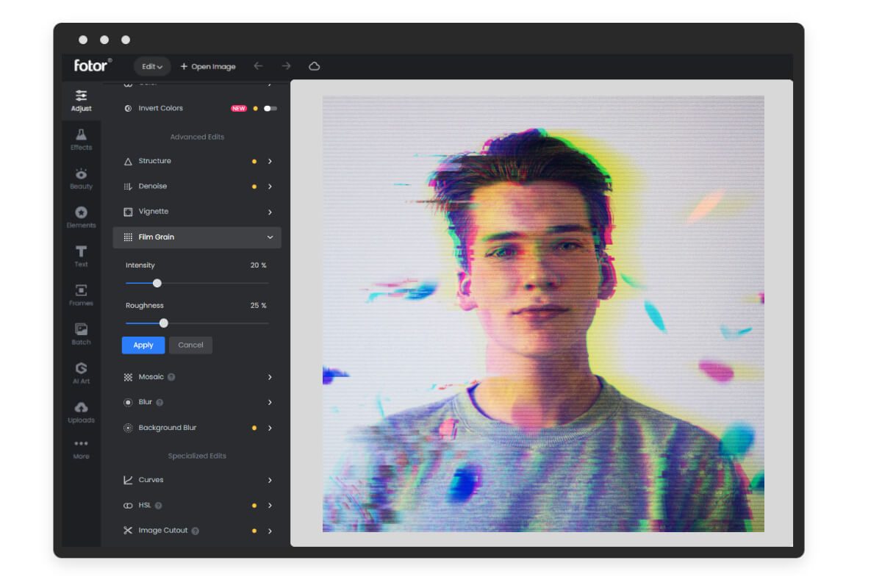Screen dimensions: 882x588
Task: Click Open Image button
Action: click(208, 66)
